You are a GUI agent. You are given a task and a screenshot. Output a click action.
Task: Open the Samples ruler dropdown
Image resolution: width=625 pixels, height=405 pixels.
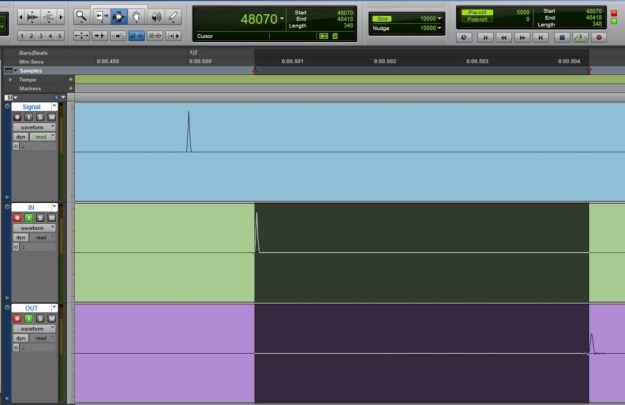(x=16, y=71)
